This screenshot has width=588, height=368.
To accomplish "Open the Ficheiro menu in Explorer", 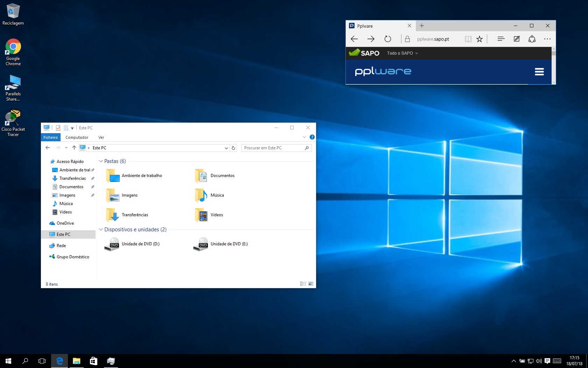I will [x=50, y=137].
